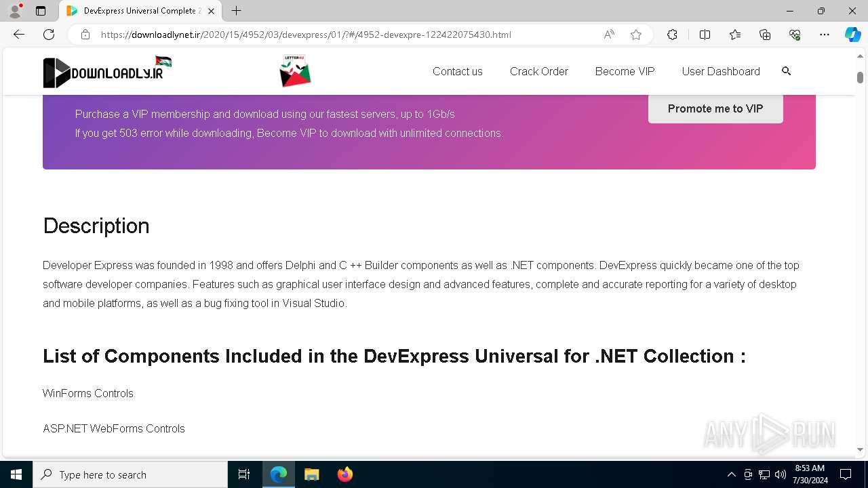Screen dimensions: 868x488
Task: Open the Edge profile icon
Action: (15, 11)
